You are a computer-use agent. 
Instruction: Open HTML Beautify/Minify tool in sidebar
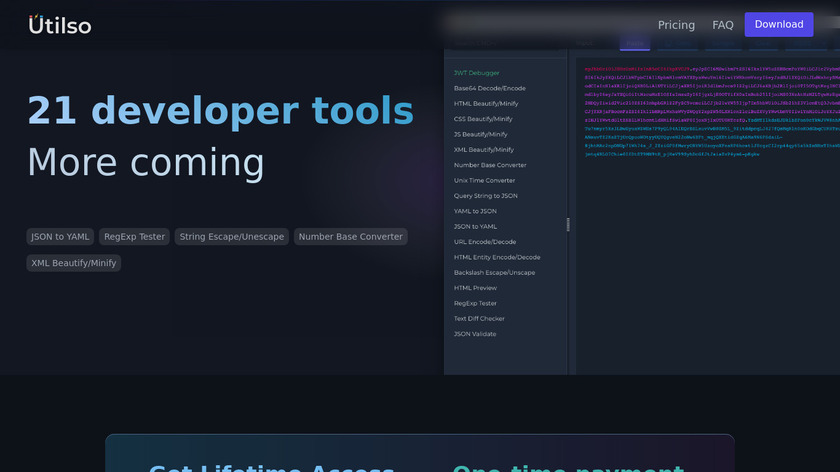(485, 103)
